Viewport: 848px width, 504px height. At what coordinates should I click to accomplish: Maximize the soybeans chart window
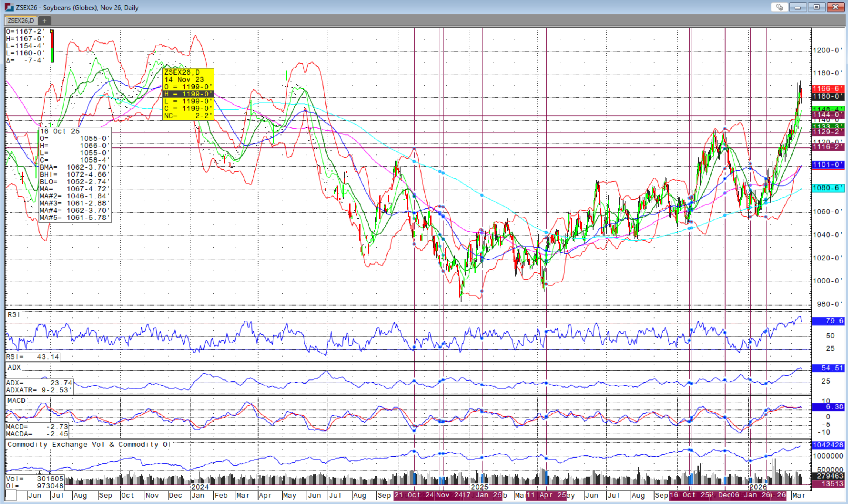pyautogui.click(x=816, y=7)
